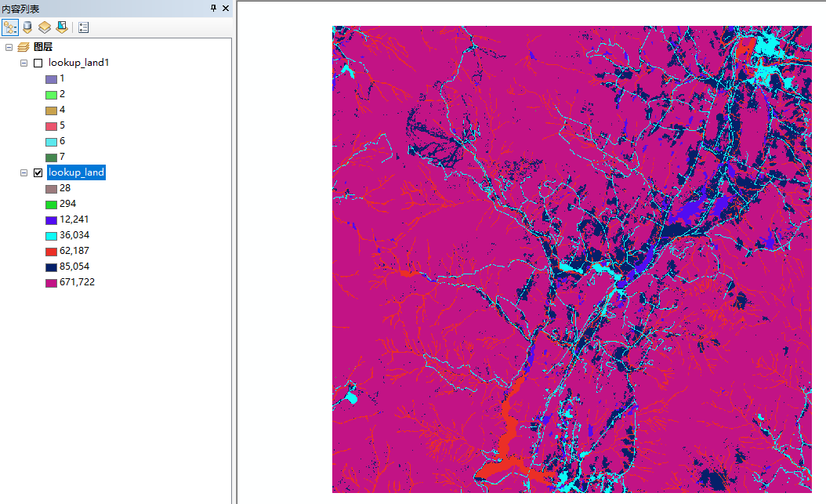
Task: Select legend label 294
Action: tap(68, 204)
